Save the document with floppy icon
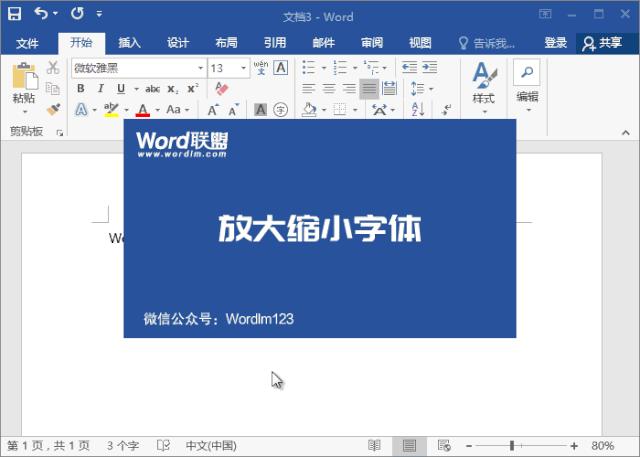 [x=15, y=13]
